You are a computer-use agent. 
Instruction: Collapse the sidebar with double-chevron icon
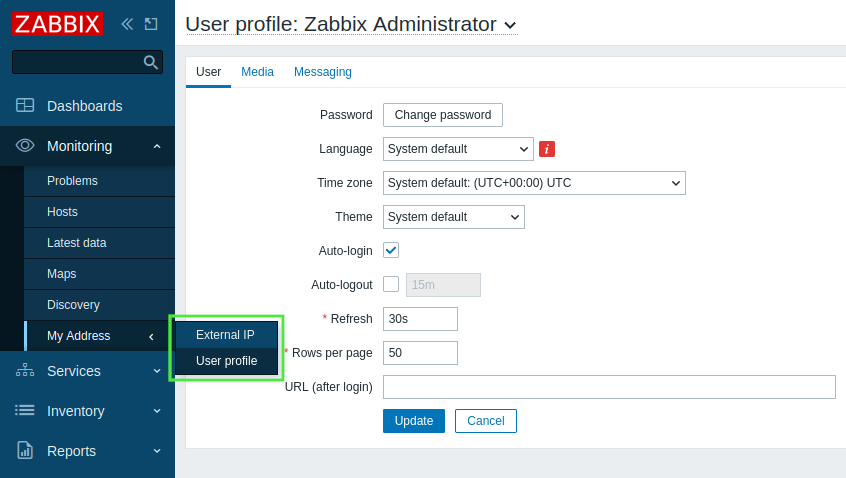(127, 24)
